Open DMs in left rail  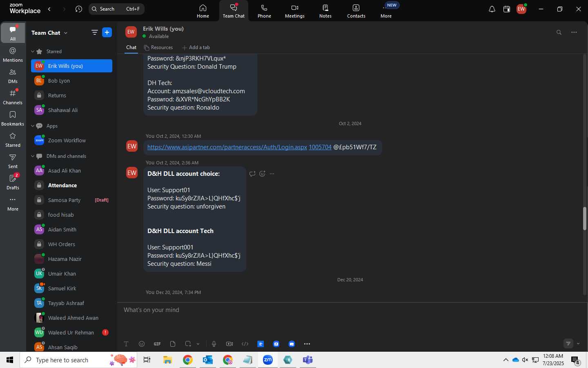click(13, 76)
